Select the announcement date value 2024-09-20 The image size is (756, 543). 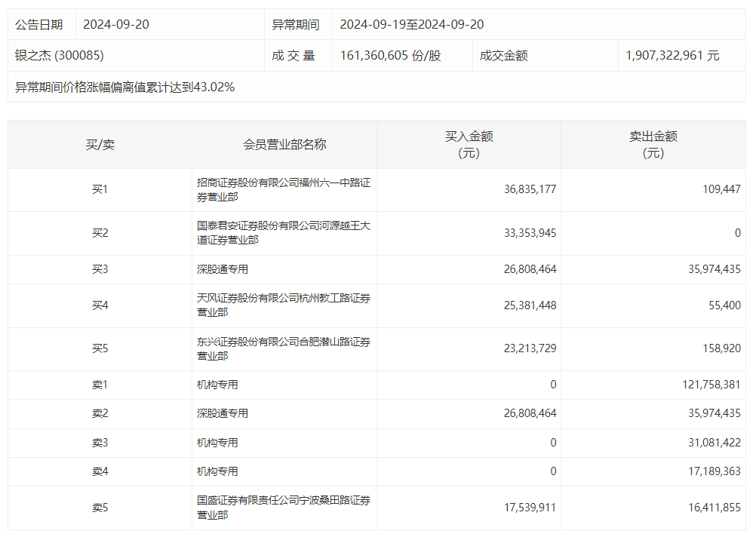pyautogui.click(x=116, y=25)
